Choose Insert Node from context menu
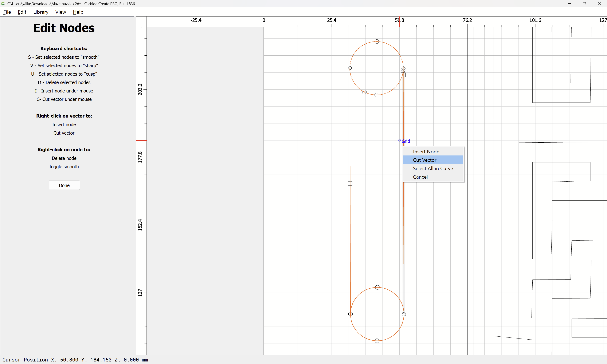This screenshot has width=607, height=364. 426,152
